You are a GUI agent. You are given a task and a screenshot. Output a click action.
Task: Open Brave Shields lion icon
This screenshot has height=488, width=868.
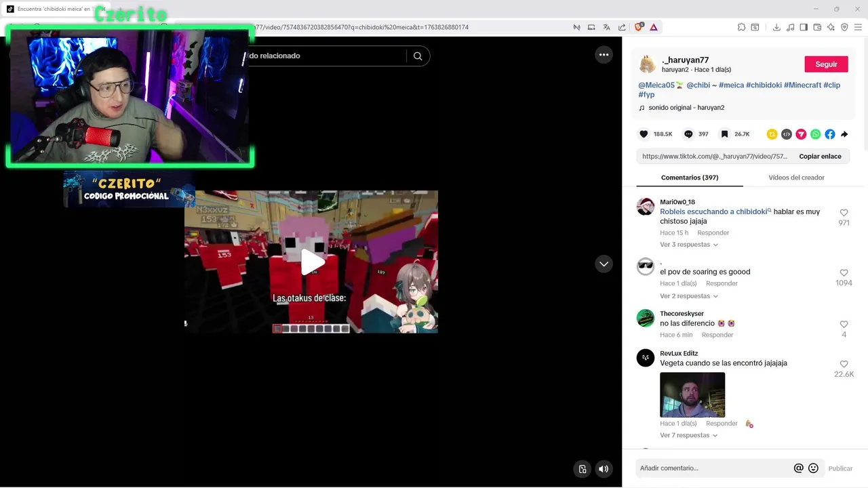[639, 27]
